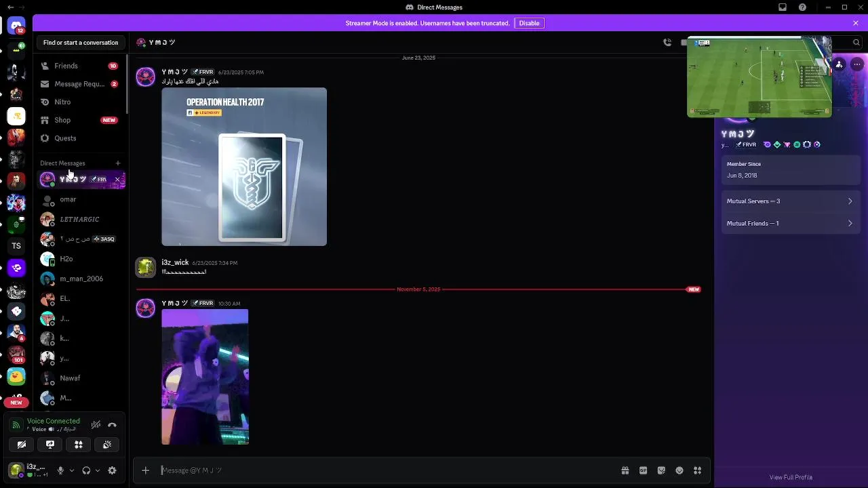
Task: Open DM with omar
Action: [x=81, y=199]
